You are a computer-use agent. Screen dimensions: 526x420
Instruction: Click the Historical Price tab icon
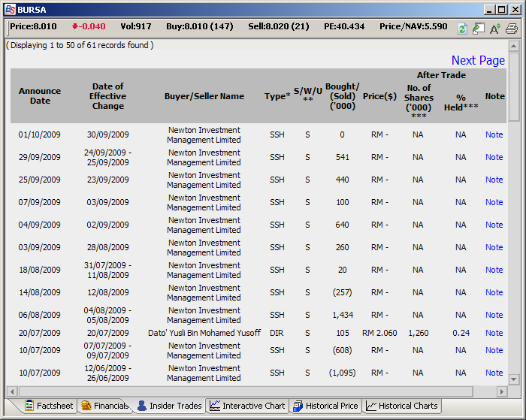[x=298, y=406]
